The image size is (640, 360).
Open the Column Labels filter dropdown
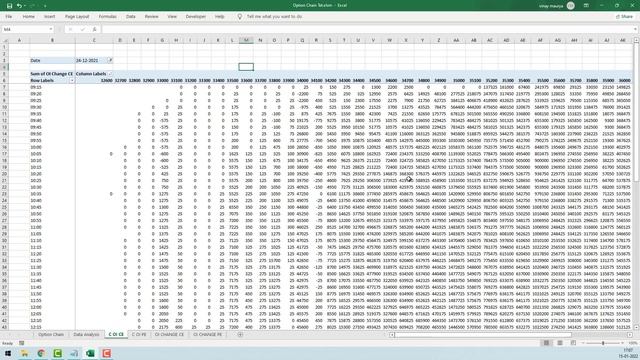tap(110, 74)
